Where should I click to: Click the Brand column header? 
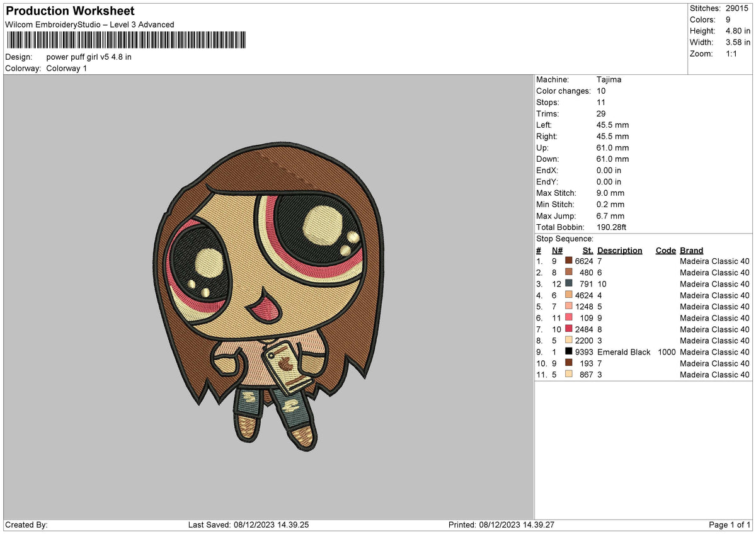click(691, 250)
